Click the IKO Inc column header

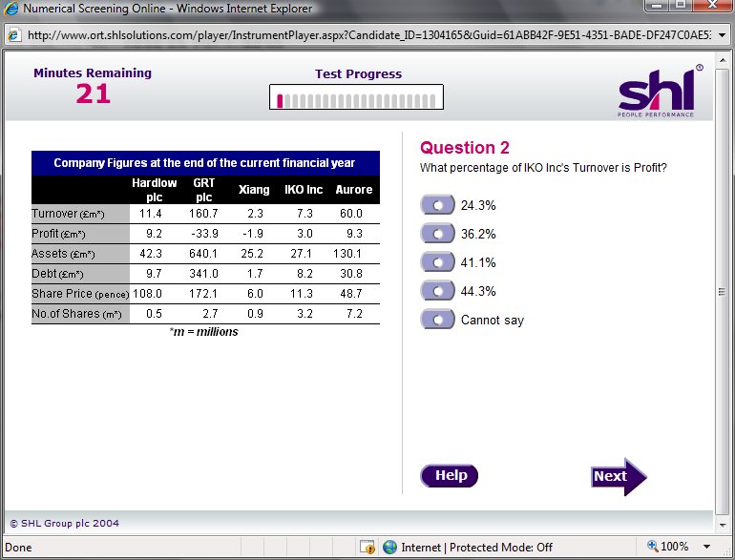click(304, 190)
